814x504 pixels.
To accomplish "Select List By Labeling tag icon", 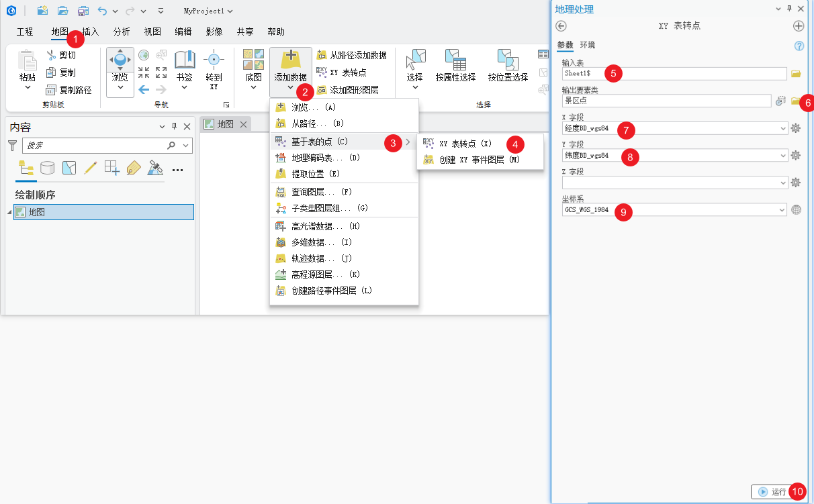I will [134, 168].
